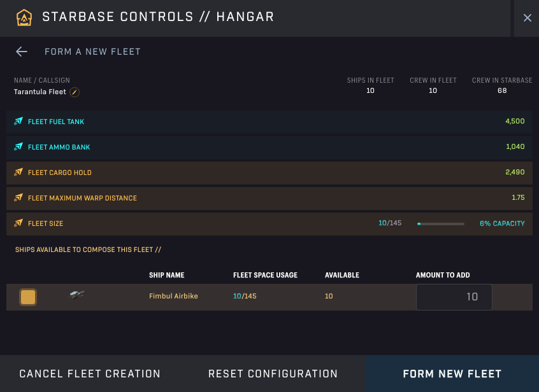Select the Fimbul Airbike ship thumbnail
The image size is (539, 392).
(x=76, y=297)
